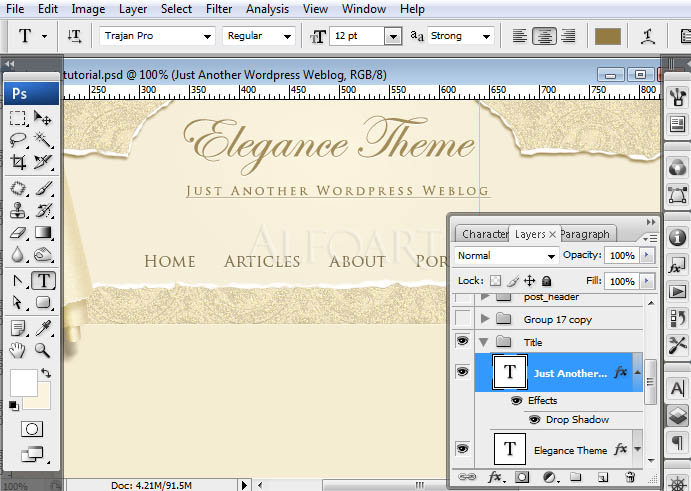Viewport: 691px width, 491px height.
Task: Select the History Brush tool
Action: click(43, 211)
